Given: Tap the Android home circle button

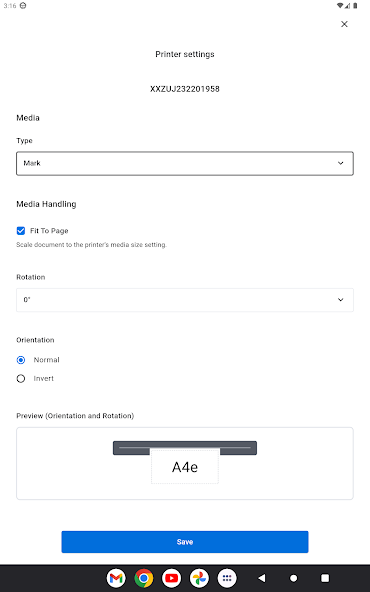Looking at the screenshot, I should point(293,578).
